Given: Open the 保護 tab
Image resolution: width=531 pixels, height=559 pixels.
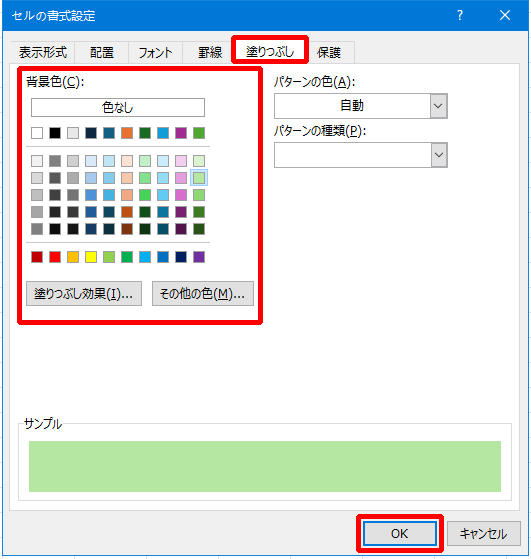Looking at the screenshot, I should pyautogui.click(x=329, y=52).
